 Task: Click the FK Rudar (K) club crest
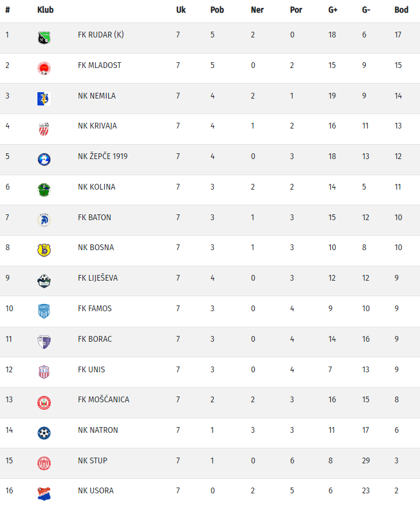[44, 37]
